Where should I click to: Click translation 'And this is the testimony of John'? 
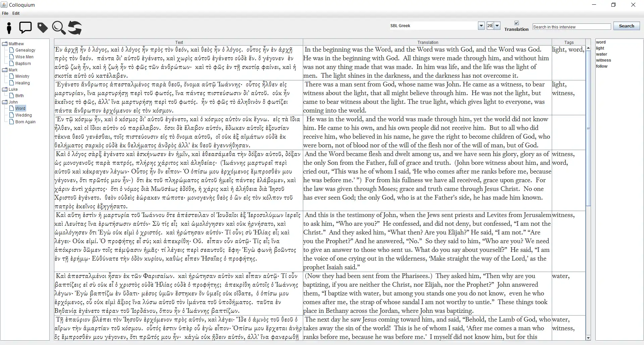click(x=428, y=241)
